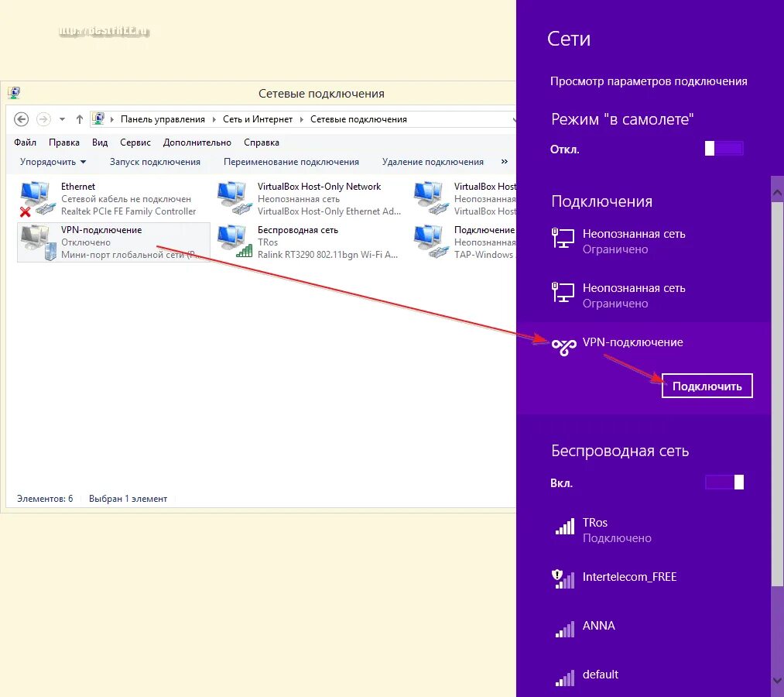Expand breadcrumb arrow after Панель управления
The width and height of the screenshot is (784, 697).
[x=214, y=119]
